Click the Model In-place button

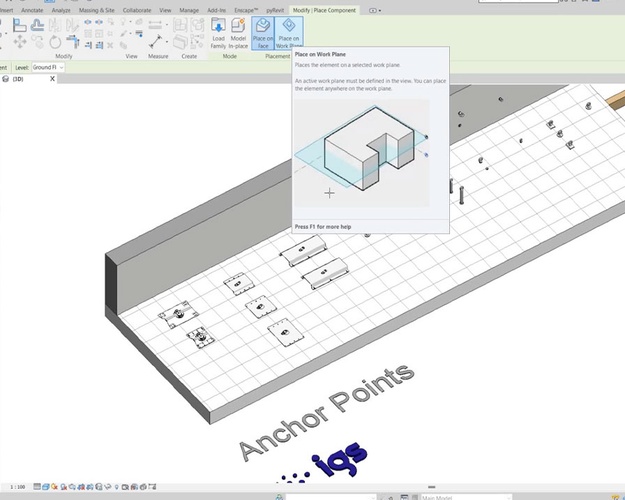coord(238,33)
